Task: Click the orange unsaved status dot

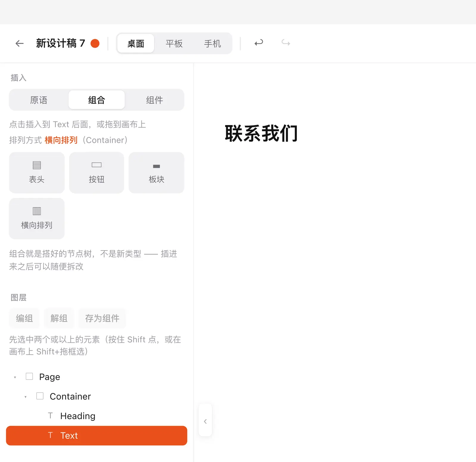Action: (x=95, y=43)
